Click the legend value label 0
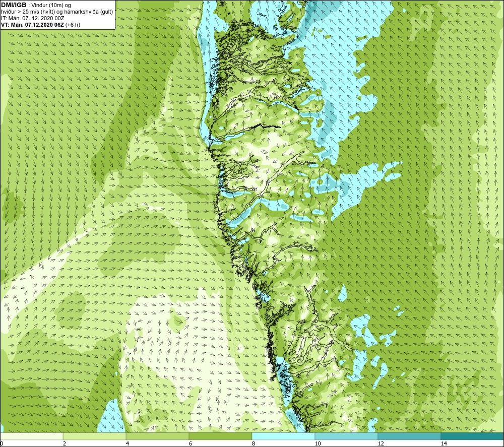 [2, 444]
